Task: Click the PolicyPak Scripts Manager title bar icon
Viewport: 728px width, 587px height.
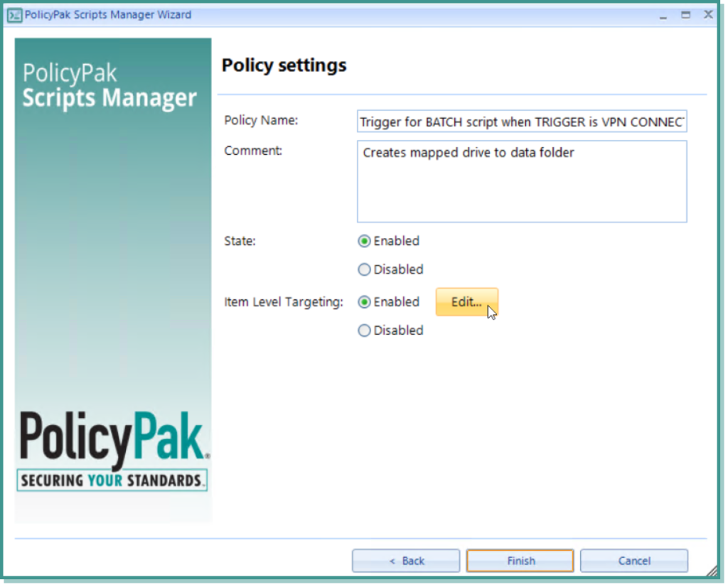Action: point(14,14)
